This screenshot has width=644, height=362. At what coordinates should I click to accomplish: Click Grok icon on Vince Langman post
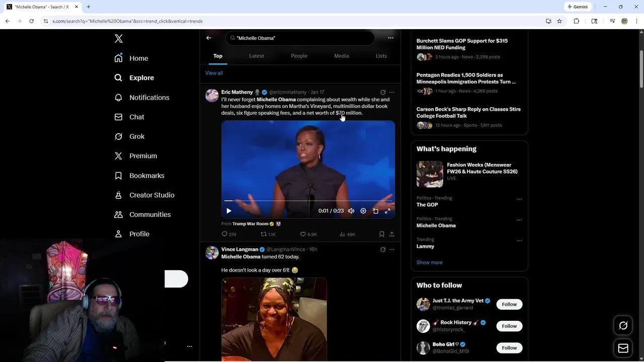pyautogui.click(x=383, y=249)
